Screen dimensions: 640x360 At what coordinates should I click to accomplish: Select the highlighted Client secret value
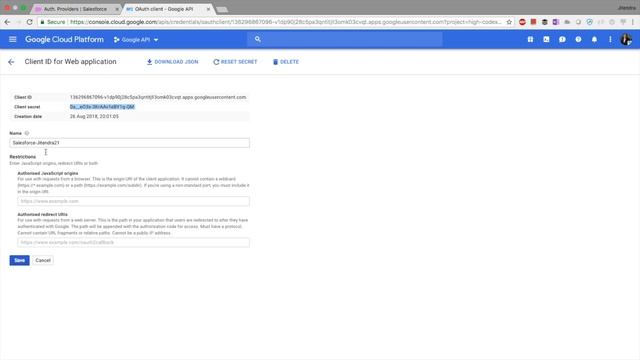click(102, 107)
